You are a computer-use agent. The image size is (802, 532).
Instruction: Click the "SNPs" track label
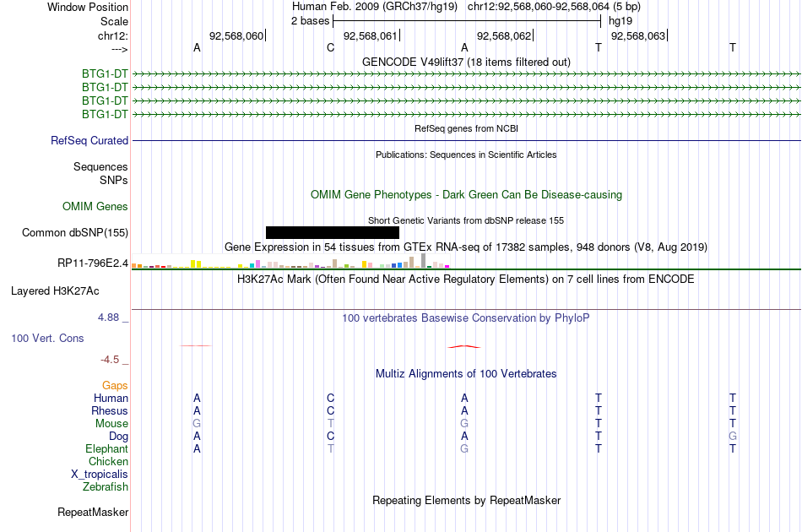(x=114, y=180)
